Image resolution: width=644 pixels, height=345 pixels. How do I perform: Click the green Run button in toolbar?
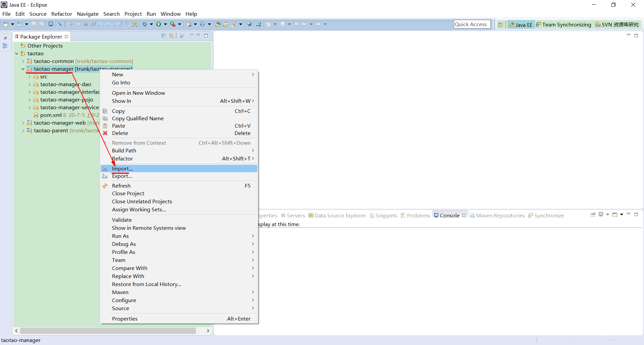point(159,24)
